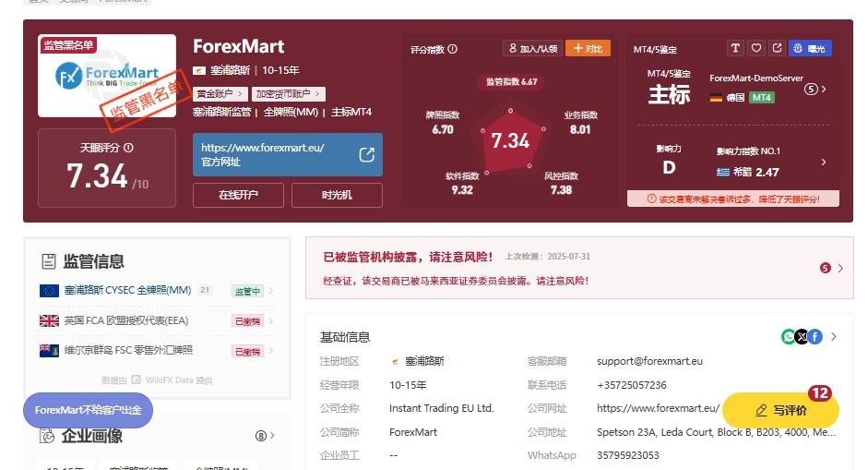Click the 监管指数 6.67 label
This screenshot has height=470, width=868.
coord(512,81)
